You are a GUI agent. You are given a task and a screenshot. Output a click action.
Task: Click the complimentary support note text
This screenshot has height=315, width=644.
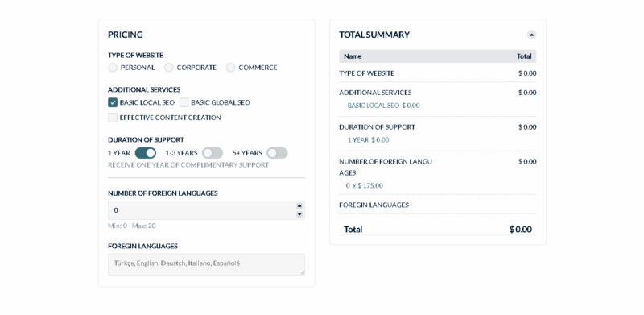188,165
